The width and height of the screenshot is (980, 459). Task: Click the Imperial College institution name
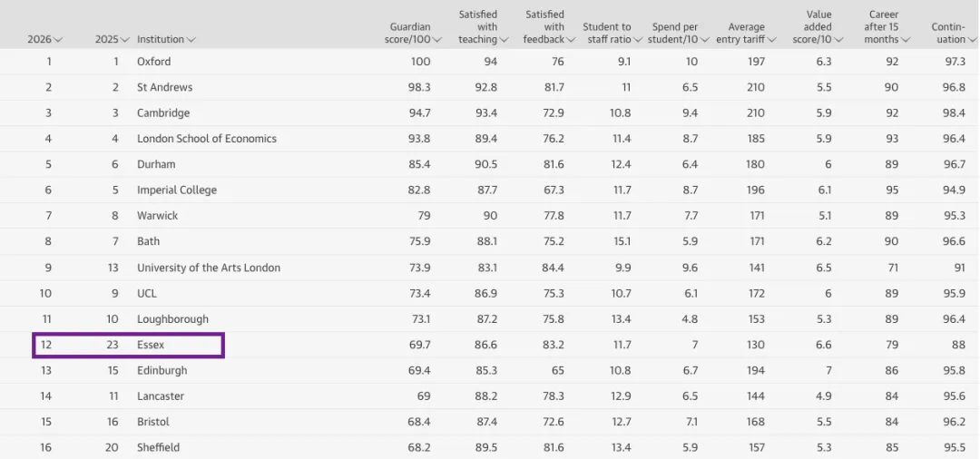pyautogui.click(x=176, y=190)
